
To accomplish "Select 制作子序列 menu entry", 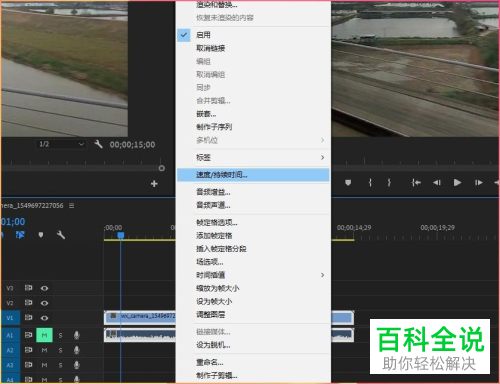I will (x=253, y=127).
